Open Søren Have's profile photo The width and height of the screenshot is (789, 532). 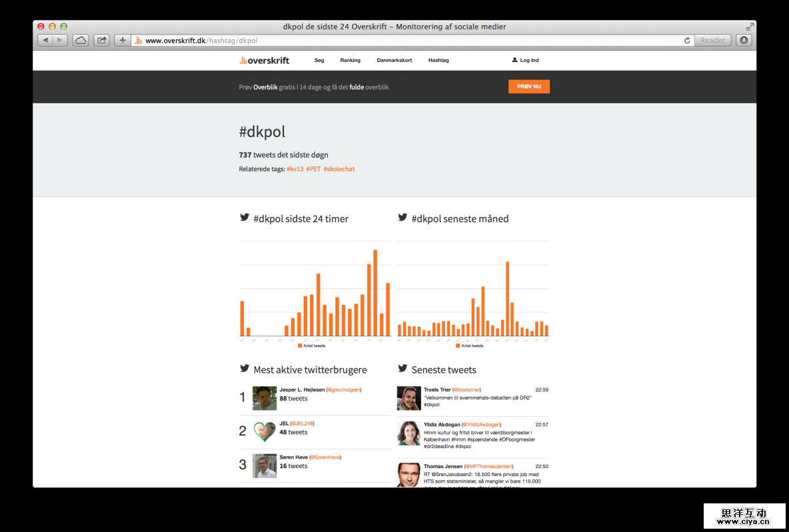pos(264,465)
